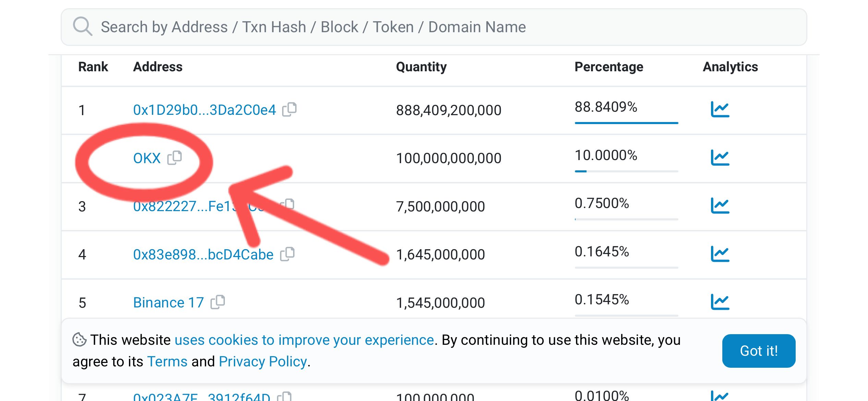Viewport: 868px width, 401px height.
Task: Open the Terms link
Action: [167, 362]
